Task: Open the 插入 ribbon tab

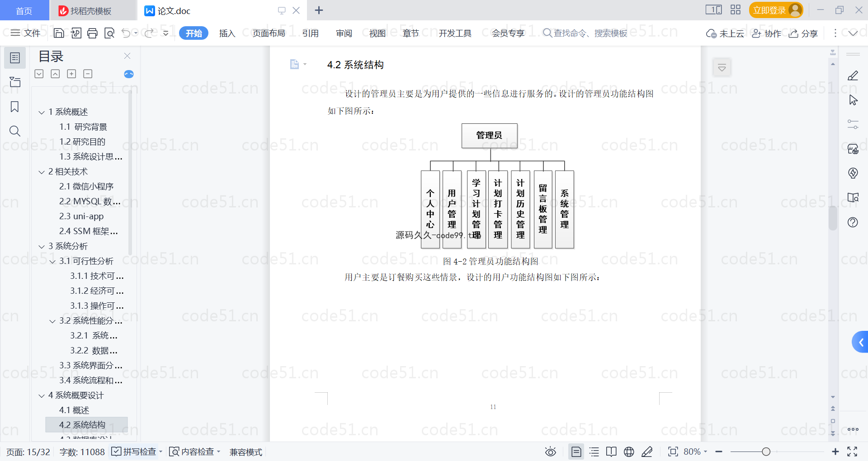Action: coord(227,33)
